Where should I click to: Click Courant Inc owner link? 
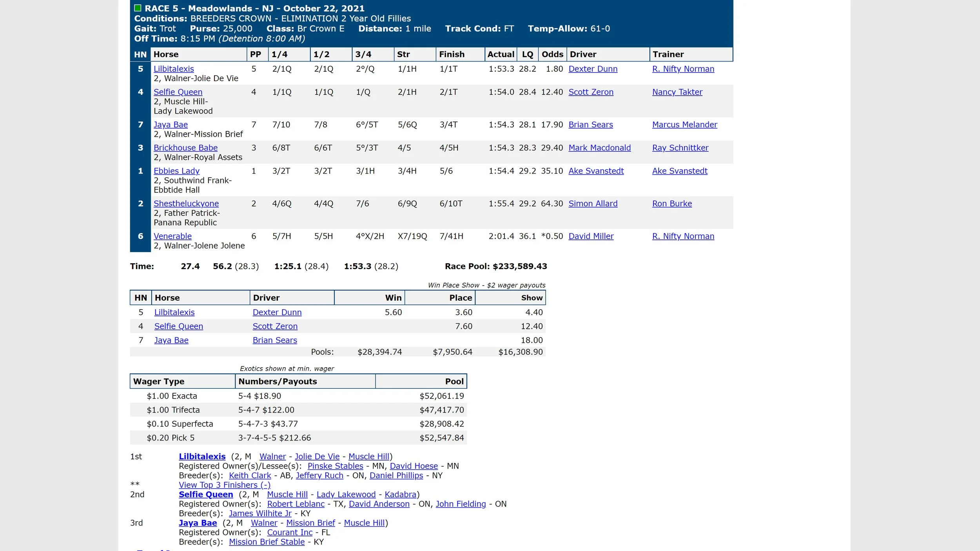290,533
